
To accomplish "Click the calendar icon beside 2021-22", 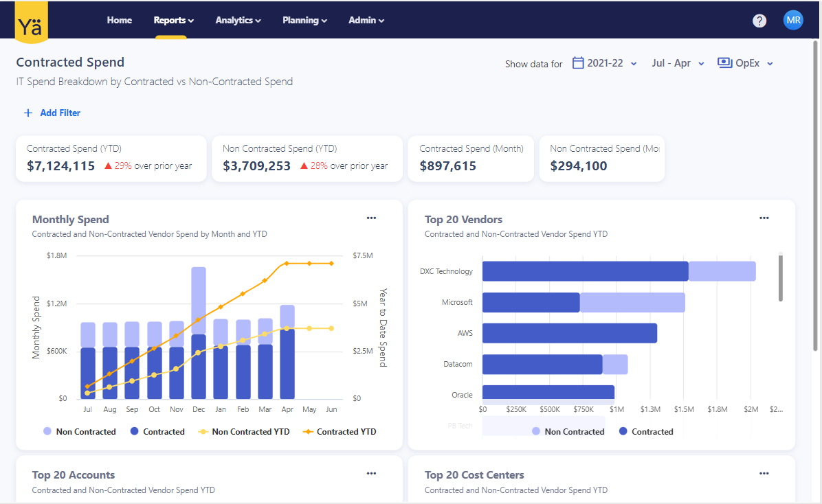I will tap(578, 63).
